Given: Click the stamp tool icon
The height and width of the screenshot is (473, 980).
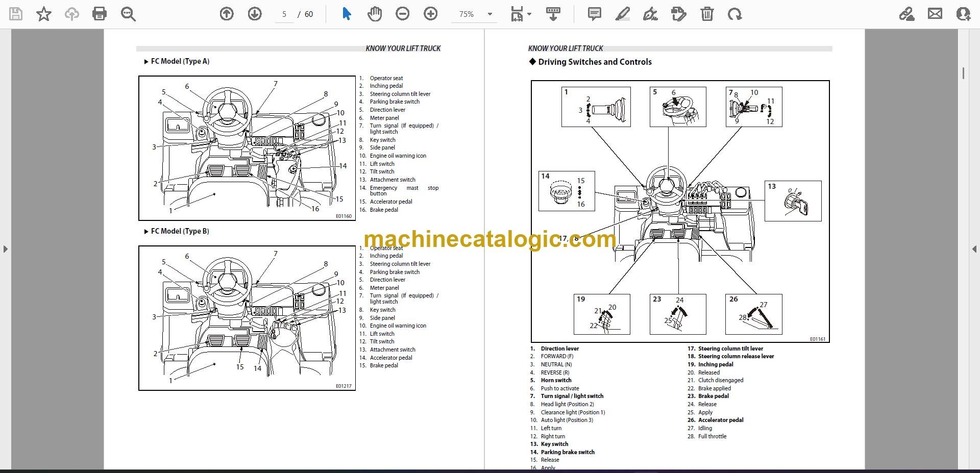Looking at the screenshot, I should (679, 14).
